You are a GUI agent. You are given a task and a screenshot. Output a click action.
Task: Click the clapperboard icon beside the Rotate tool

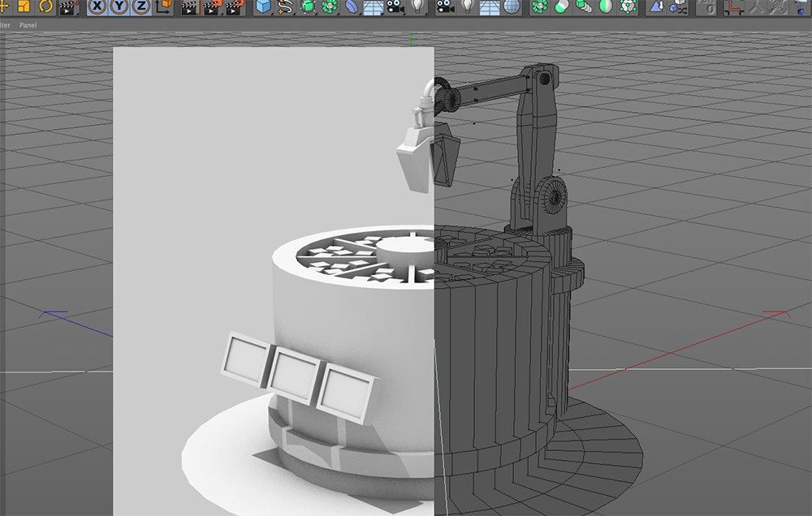(68, 6)
